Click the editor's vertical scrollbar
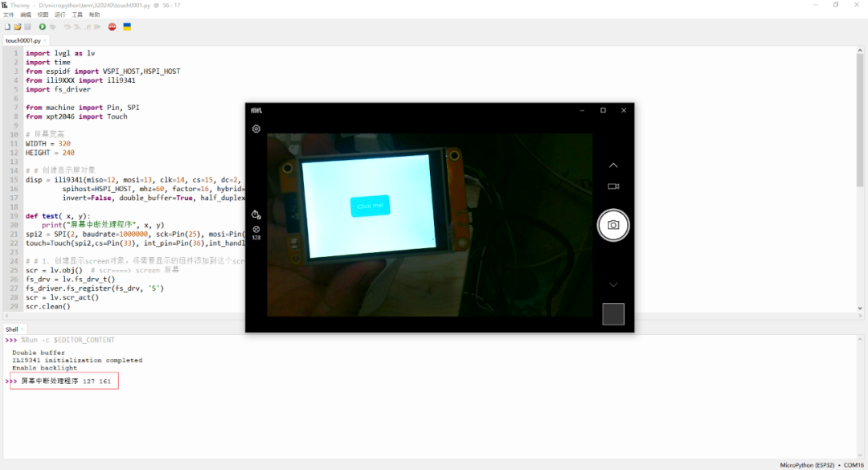This screenshot has width=868, height=470. [x=861, y=121]
